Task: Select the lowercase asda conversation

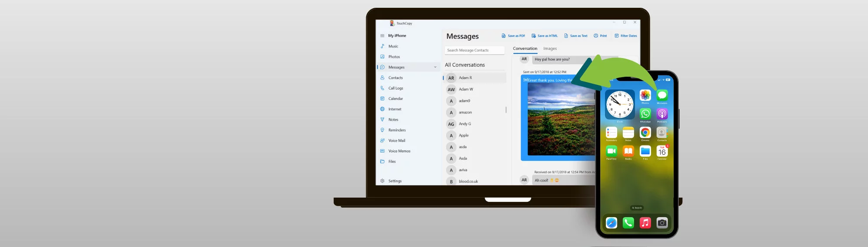Action: [476, 147]
